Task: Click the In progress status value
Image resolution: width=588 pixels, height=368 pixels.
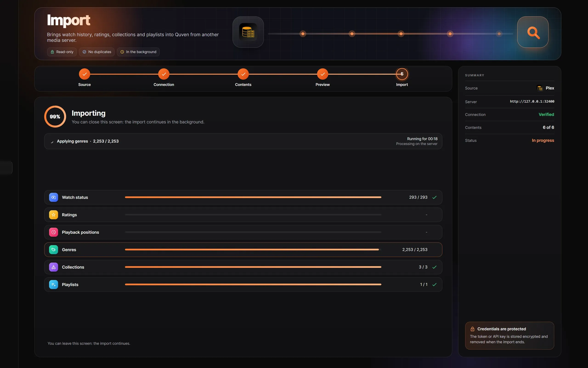Action: (543, 141)
